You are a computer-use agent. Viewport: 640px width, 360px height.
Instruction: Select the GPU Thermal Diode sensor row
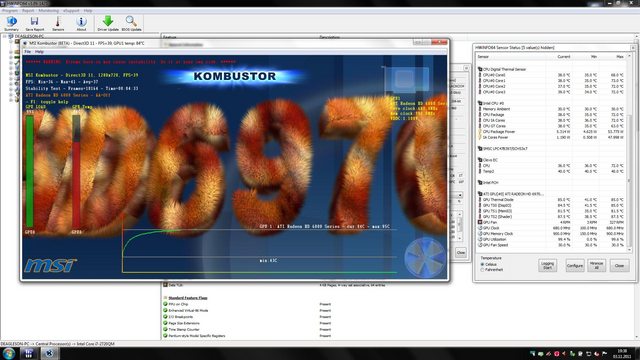[x=552, y=200]
